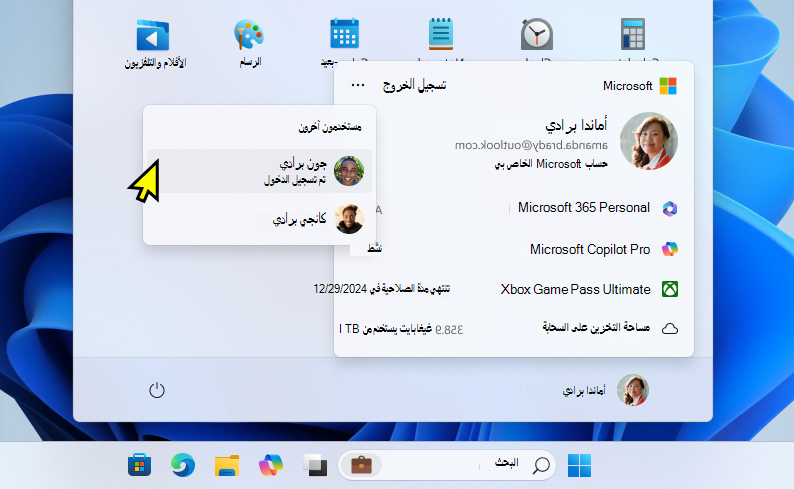
Task: Click the Copilot Pro colorful icon
Action: (669, 249)
